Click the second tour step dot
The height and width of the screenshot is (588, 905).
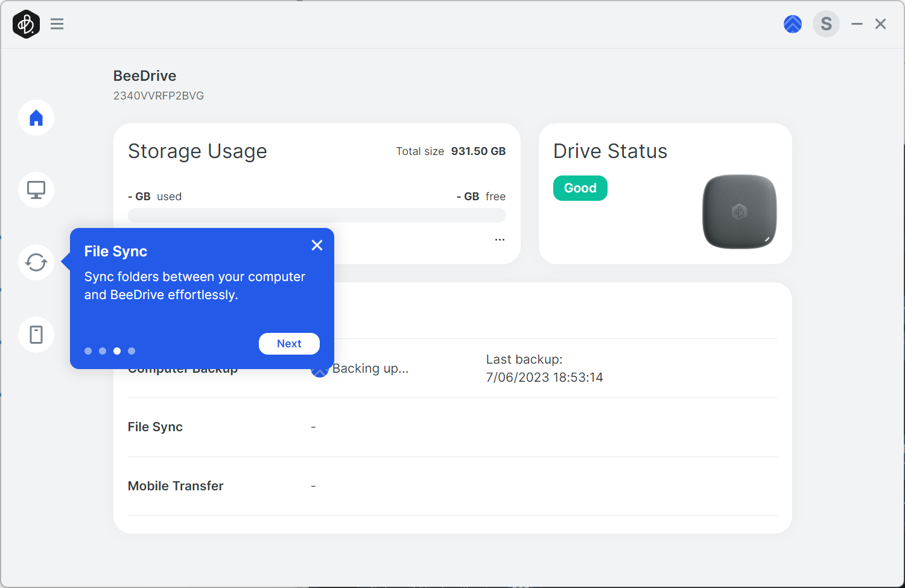103,351
